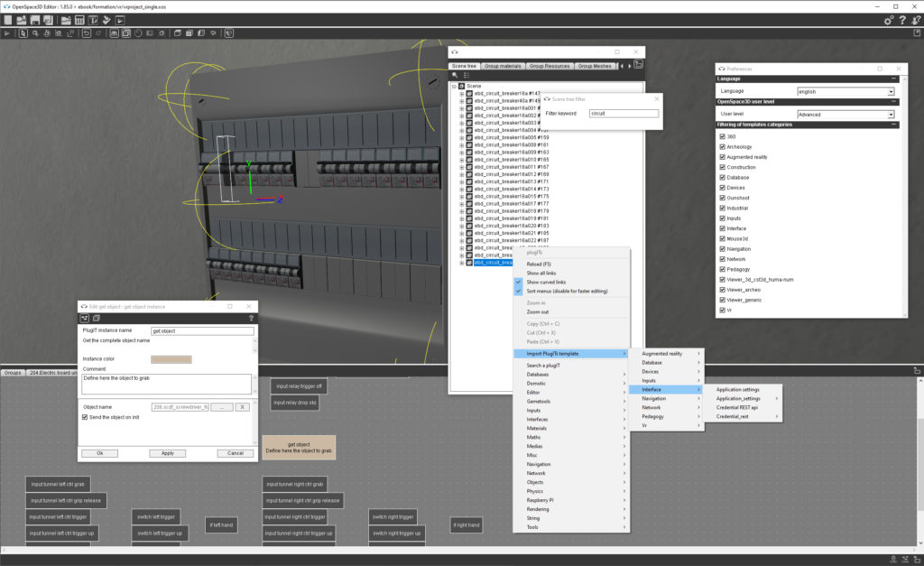
Task: Click the Cancel button
Action: pyautogui.click(x=236, y=453)
